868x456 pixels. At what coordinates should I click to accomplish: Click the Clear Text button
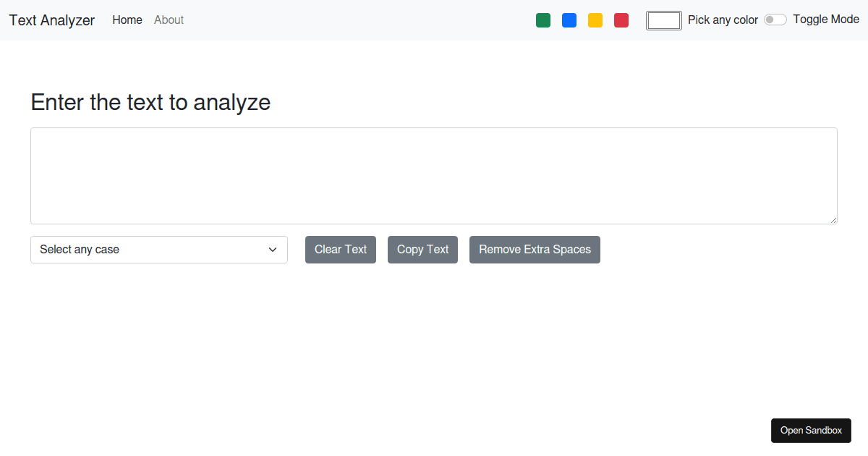pyautogui.click(x=340, y=249)
